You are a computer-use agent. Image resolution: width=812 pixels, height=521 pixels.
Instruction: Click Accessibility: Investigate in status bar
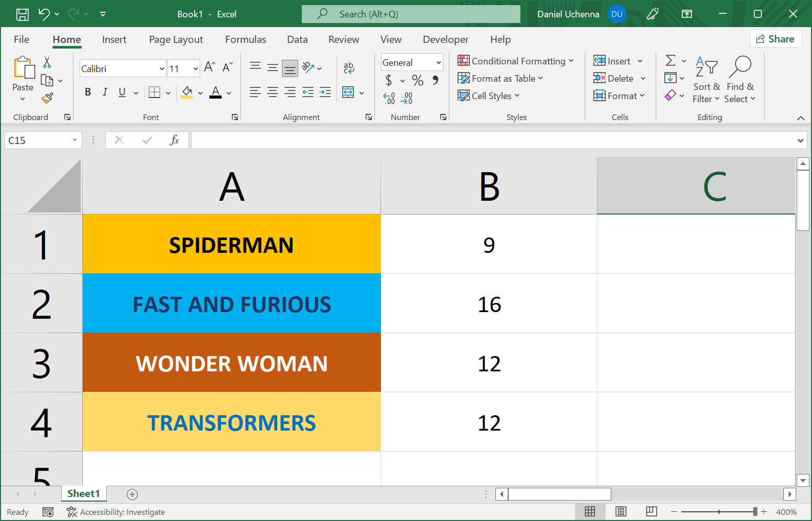tap(116, 512)
